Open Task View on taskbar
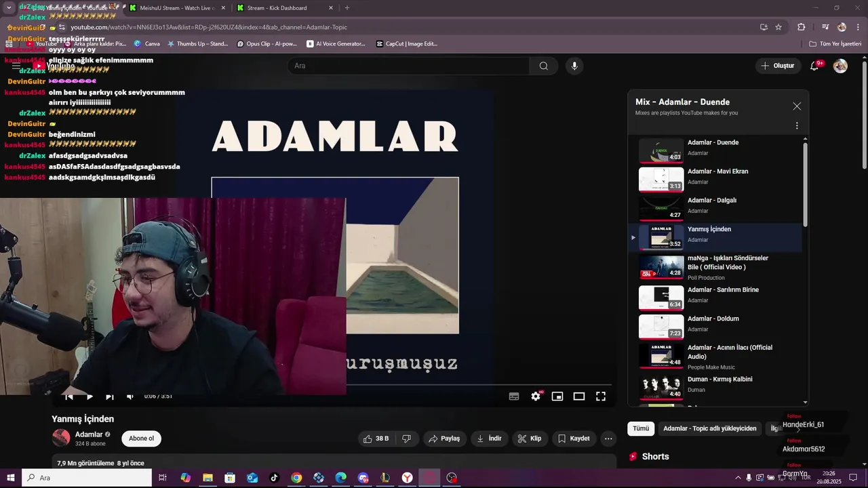The height and width of the screenshot is (488, 868). (x=163, y=478)
